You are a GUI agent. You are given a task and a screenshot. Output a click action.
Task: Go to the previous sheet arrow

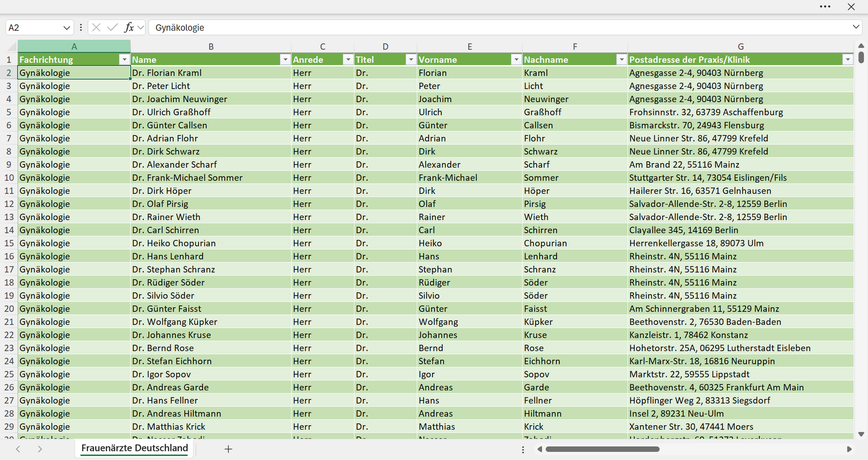[18, 449]
